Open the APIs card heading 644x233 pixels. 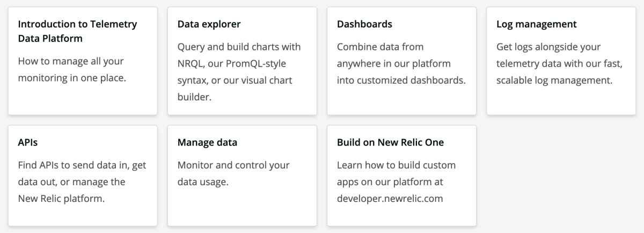tap(28, 142)
